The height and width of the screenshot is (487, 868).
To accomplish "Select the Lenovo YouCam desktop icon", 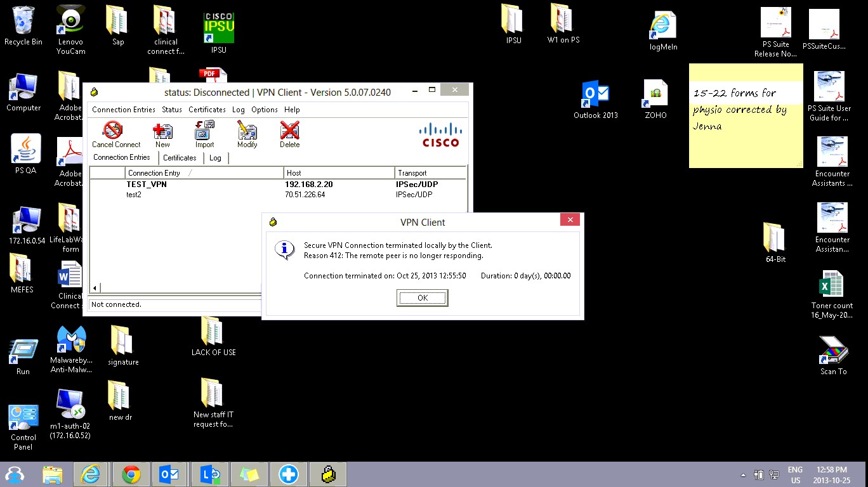I will pos(71,30).
